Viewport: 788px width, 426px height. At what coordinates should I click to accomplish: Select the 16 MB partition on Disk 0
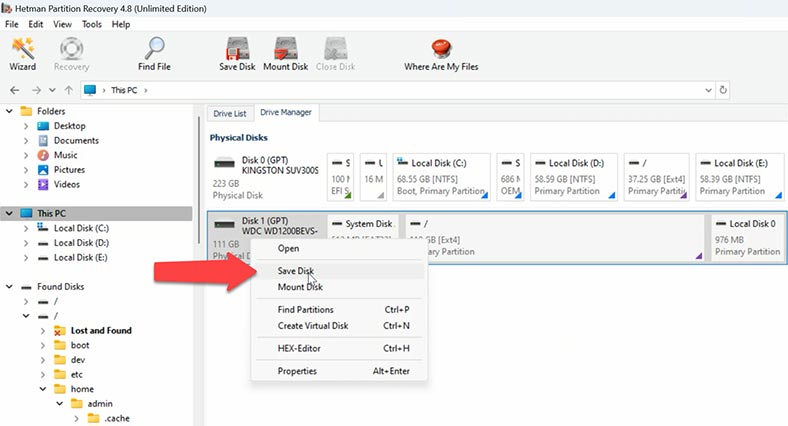(x=373, y=177)
